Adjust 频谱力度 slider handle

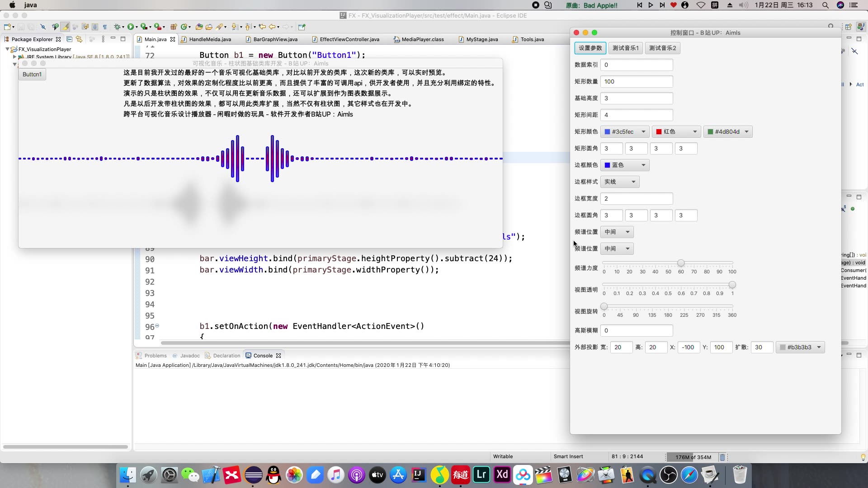pyautogui.click(x=681, y=263)
